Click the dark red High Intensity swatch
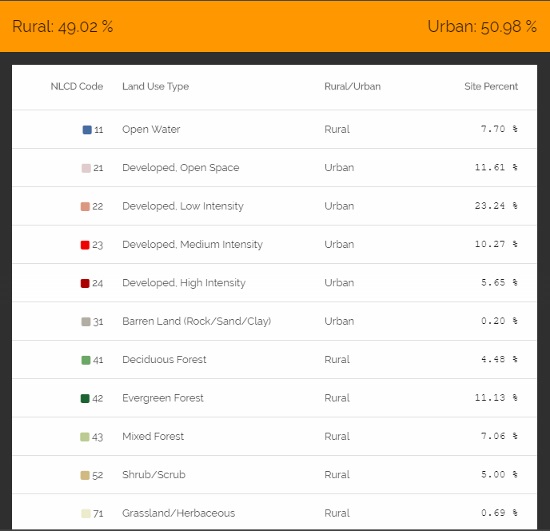This screenshot has height=532, width=550. click(x=85, y=283)
